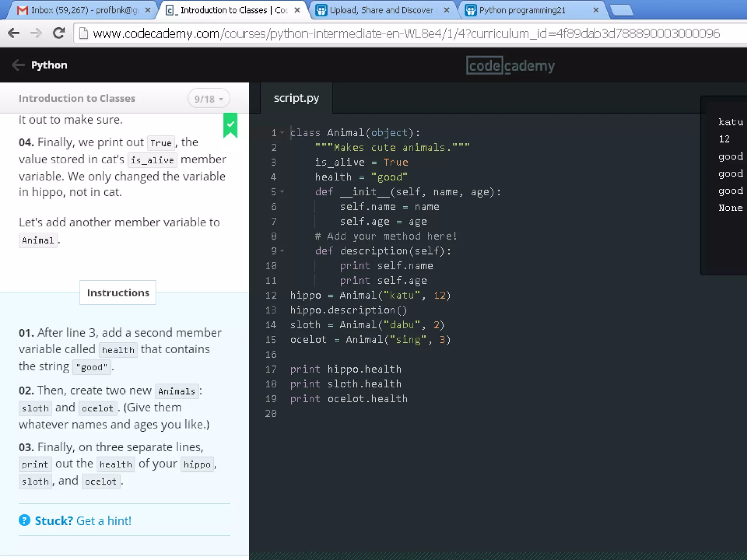Click the Python course title link

49,65
